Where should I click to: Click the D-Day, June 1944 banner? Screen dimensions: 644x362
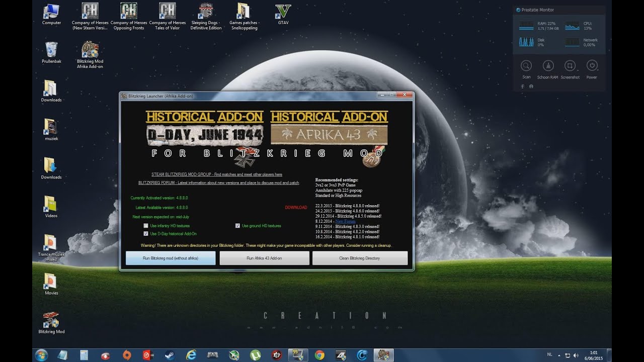[205, 134]
